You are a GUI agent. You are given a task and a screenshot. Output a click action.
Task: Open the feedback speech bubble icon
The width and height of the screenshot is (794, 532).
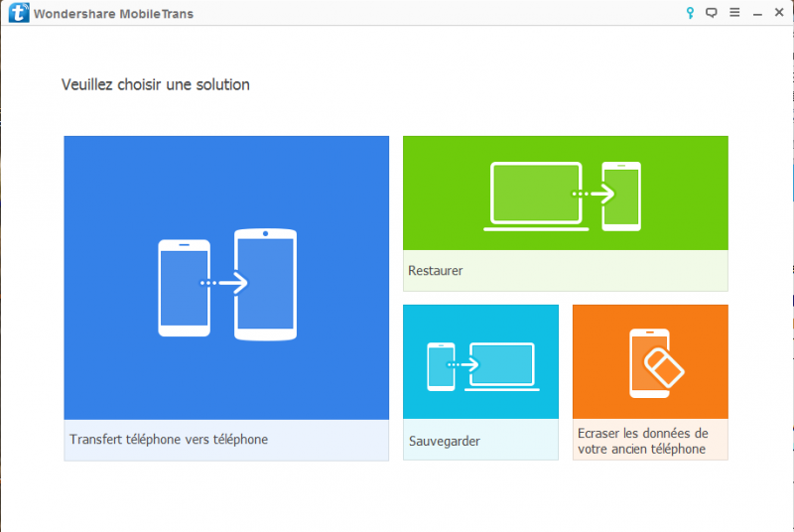712,13
